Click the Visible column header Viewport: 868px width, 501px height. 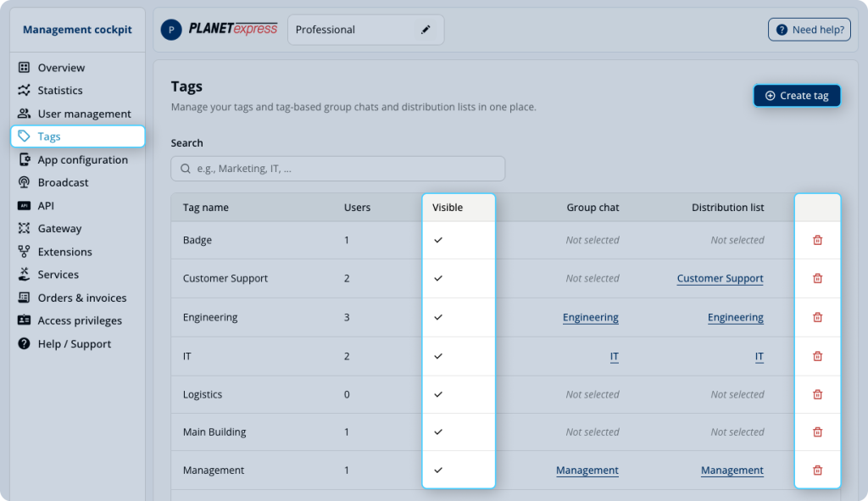pyautogui.click(x=448, y=208)
